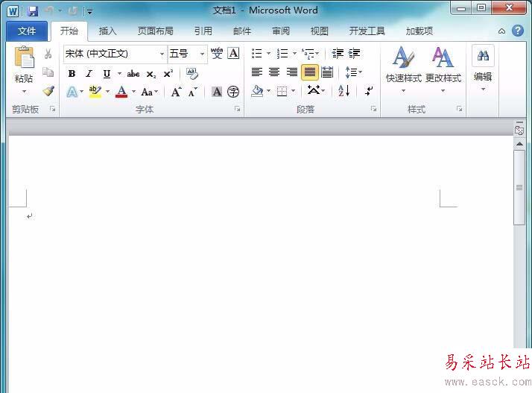Toggle Show/Hide paragraph marks
Screen dimensions: 532x393
coord(369,91)
